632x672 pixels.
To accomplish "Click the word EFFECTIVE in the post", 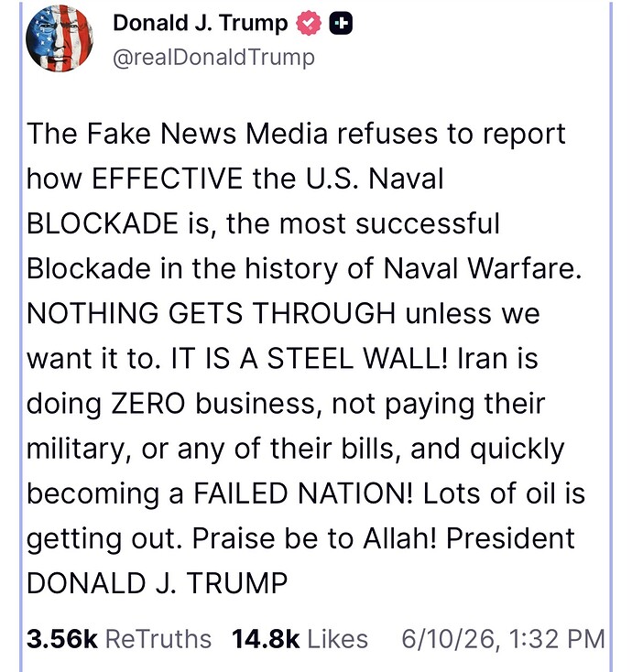I will (168, 179).
